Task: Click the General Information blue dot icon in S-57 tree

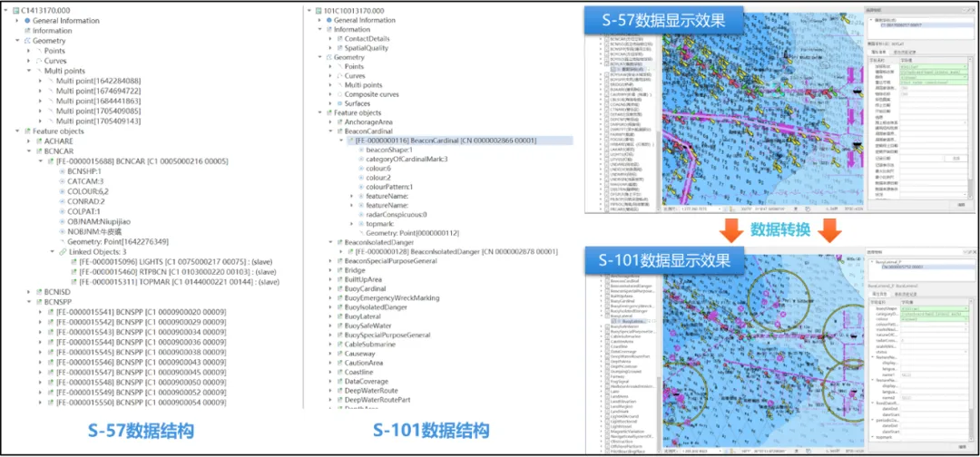Action: (27, 20)
